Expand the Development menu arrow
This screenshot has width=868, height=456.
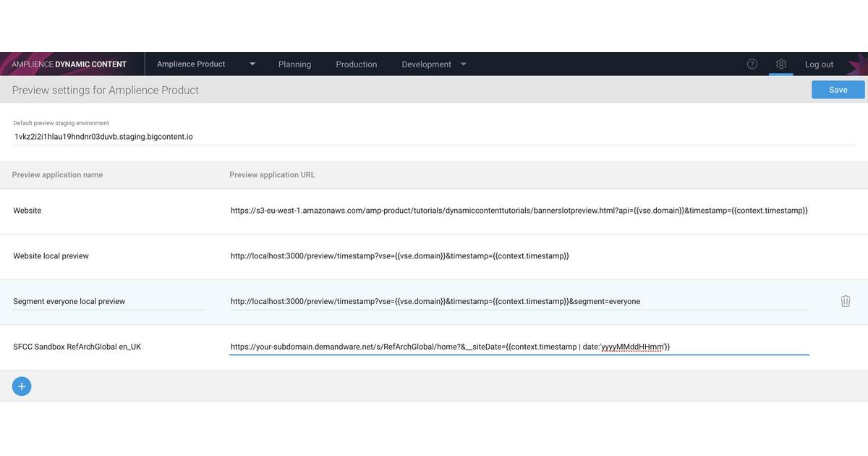tap(464, 64)
